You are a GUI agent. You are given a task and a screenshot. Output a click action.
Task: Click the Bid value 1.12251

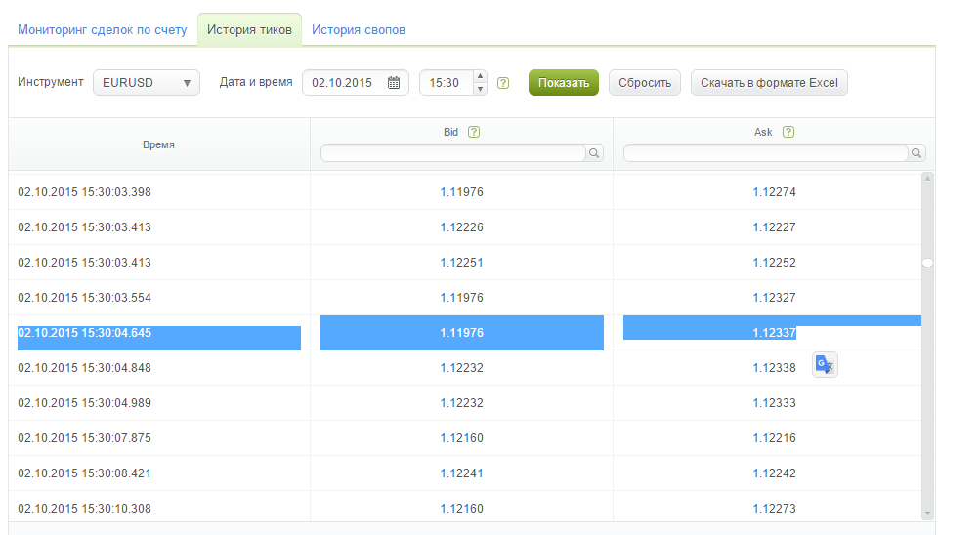tap(462, 263)
